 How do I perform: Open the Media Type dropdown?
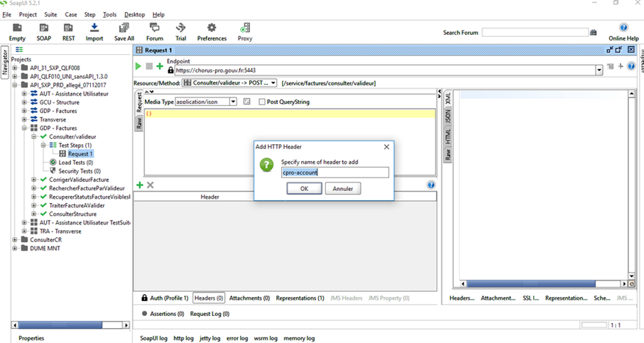tap(233, 102)
